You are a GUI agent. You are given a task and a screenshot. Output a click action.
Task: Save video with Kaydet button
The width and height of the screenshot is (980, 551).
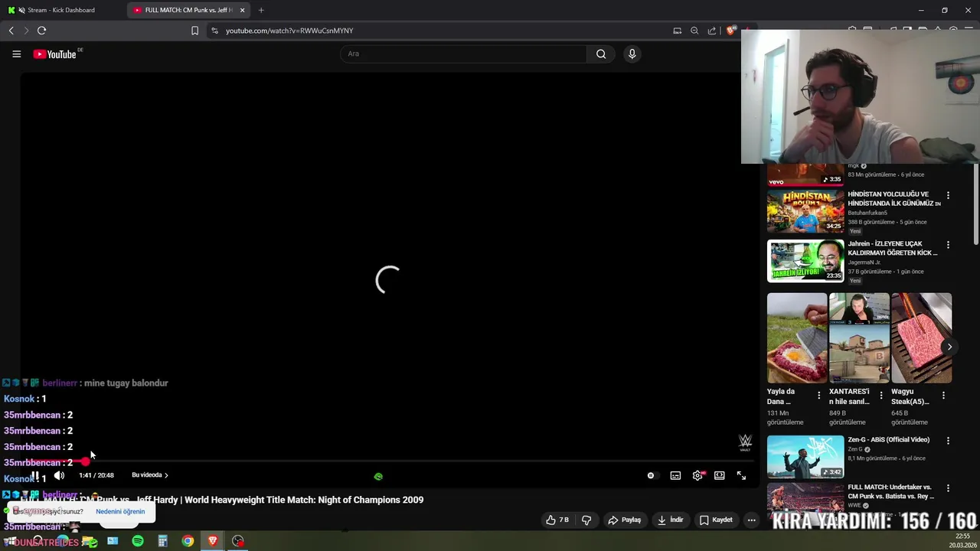click(x=716, y=520)
